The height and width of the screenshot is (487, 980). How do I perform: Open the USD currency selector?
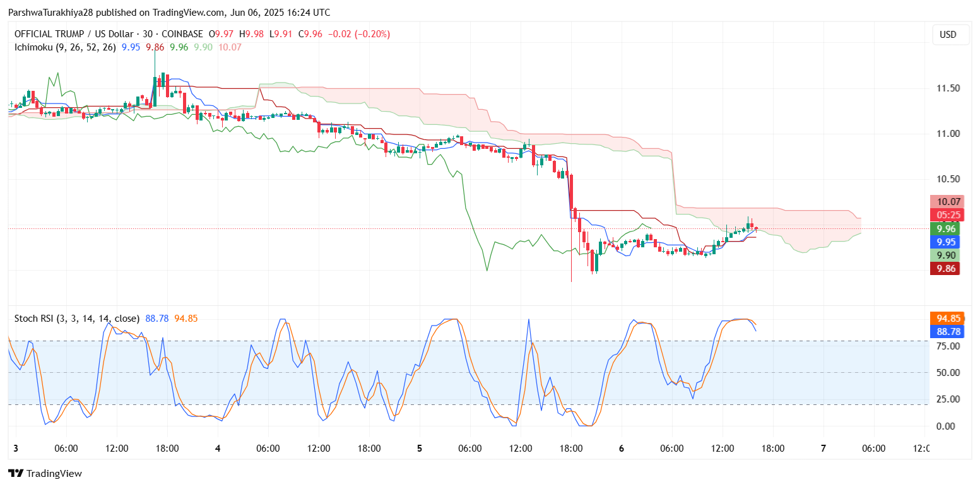click(x=948, y=35)
